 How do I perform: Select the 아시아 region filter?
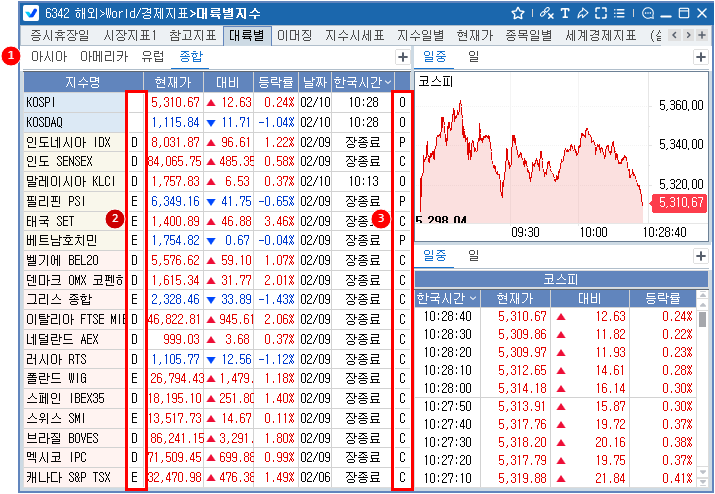coord(49,57)
